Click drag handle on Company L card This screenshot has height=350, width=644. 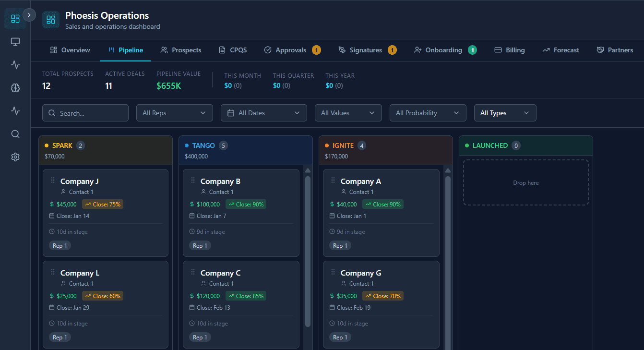coord(53,272)
